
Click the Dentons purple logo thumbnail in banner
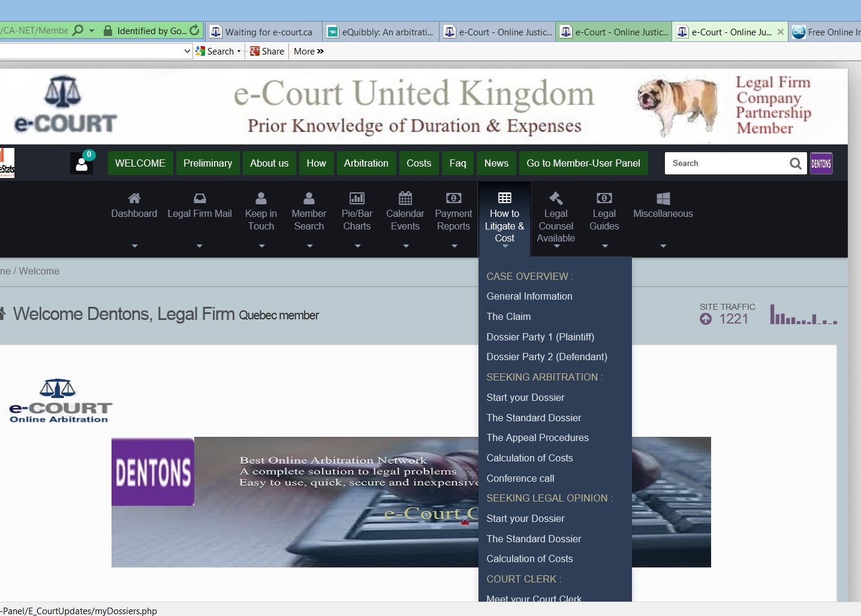153,472
